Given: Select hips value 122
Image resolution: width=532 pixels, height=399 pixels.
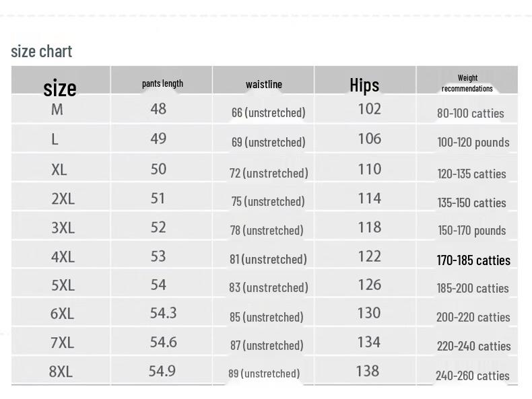Looking at the screenshot, I should point(370,256).
